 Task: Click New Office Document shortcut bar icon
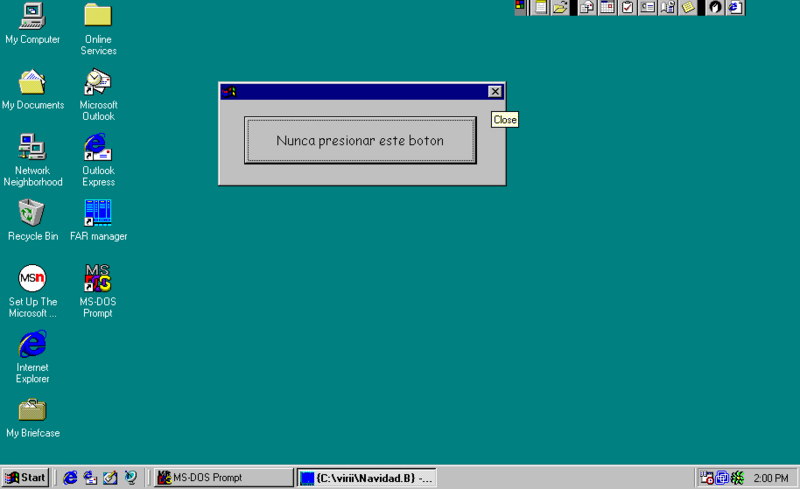[540, 7]
